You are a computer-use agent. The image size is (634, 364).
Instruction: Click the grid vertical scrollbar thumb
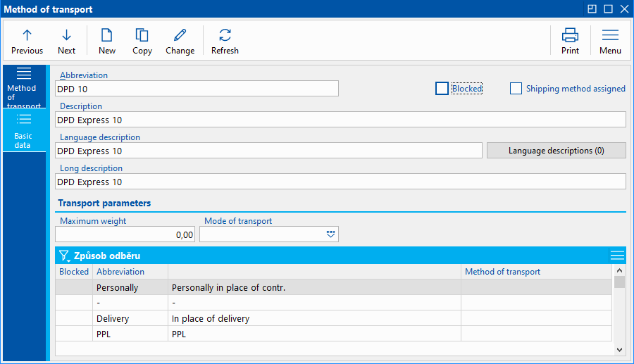pos(619,282)
